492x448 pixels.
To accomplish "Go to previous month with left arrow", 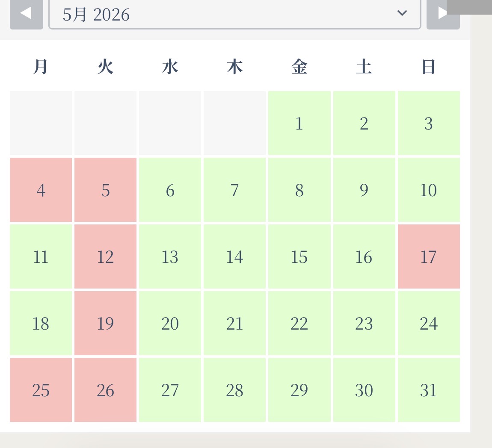I will [27, 15].
